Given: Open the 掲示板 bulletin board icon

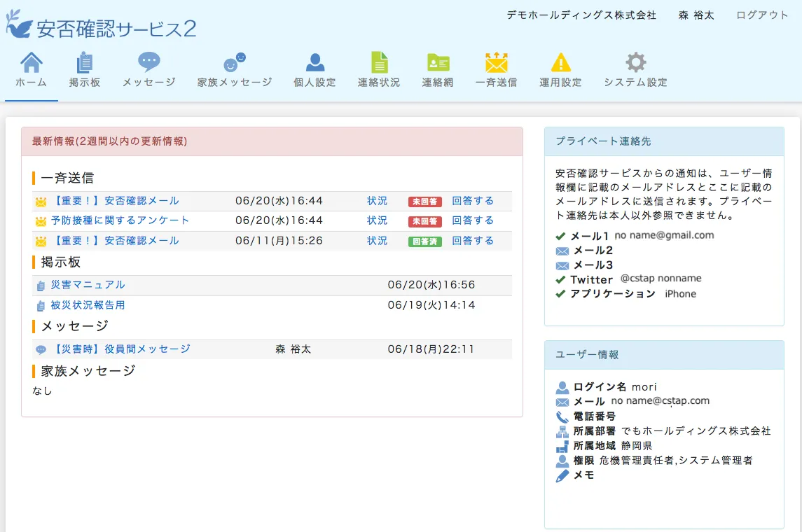Looking at the screenshot, I should pyautogui.click(x=84, y=63).
